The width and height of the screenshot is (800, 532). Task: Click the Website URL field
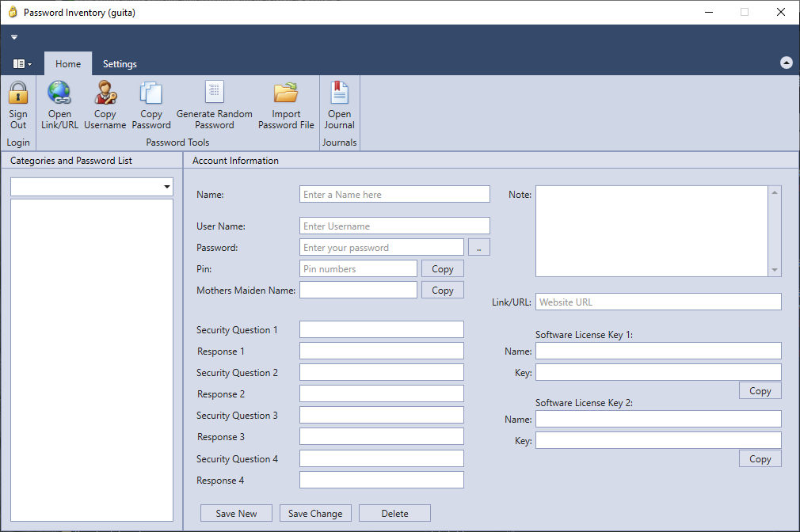(x=658, y=302)
